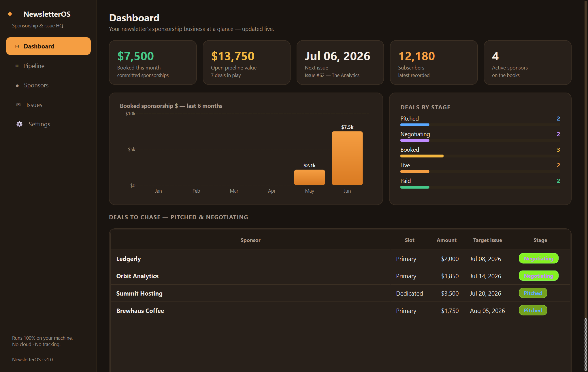Click the Stage column header

[x=540, y=240]
